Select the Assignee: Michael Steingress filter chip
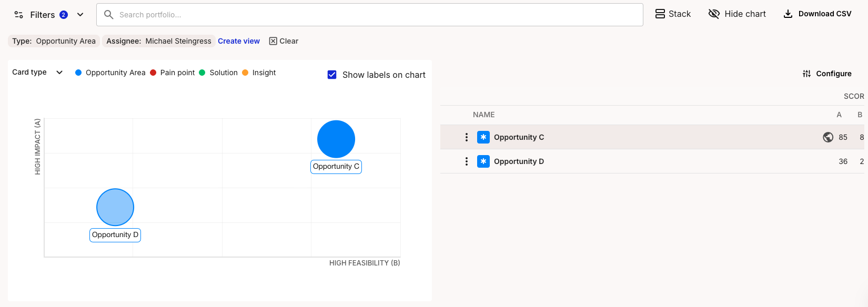Viewport: 868px width, 307px height. [158, 41]
